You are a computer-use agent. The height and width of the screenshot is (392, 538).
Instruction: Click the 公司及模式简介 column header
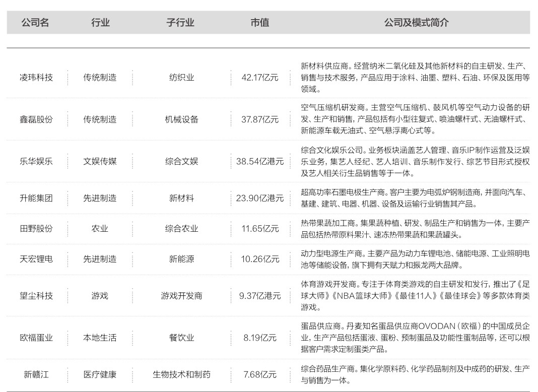click(x=416, y=23)
